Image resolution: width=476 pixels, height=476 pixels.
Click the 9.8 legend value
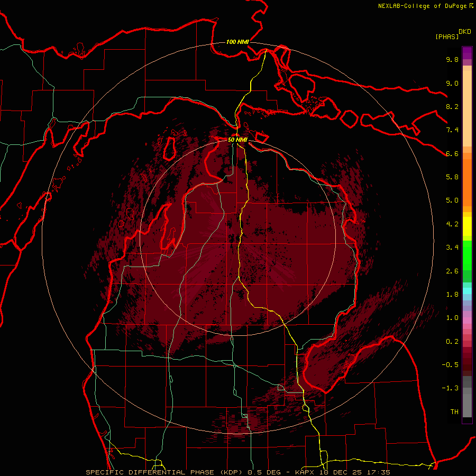click(x=452, y=59)
